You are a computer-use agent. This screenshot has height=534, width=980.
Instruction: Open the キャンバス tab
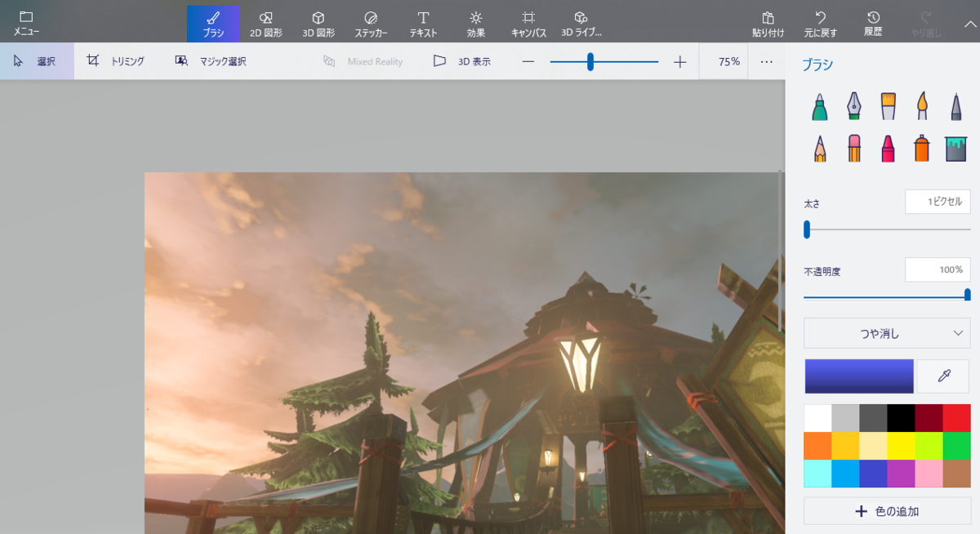tap(528, 23)
